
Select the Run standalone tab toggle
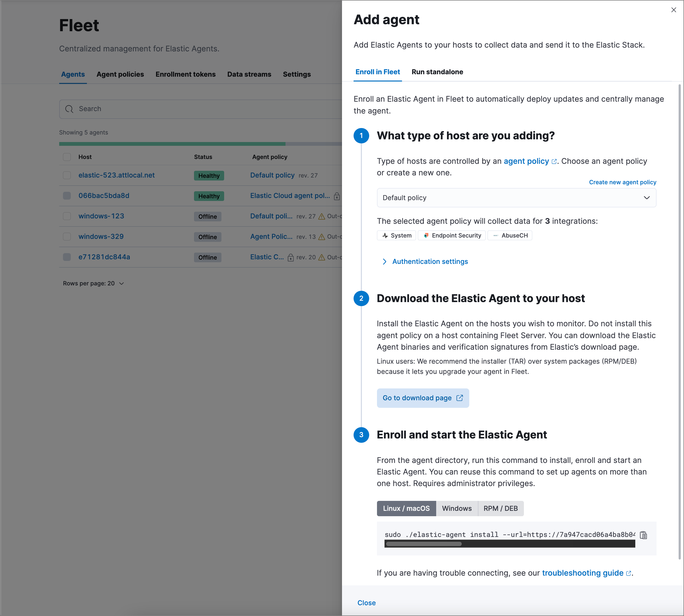(437, 72)
